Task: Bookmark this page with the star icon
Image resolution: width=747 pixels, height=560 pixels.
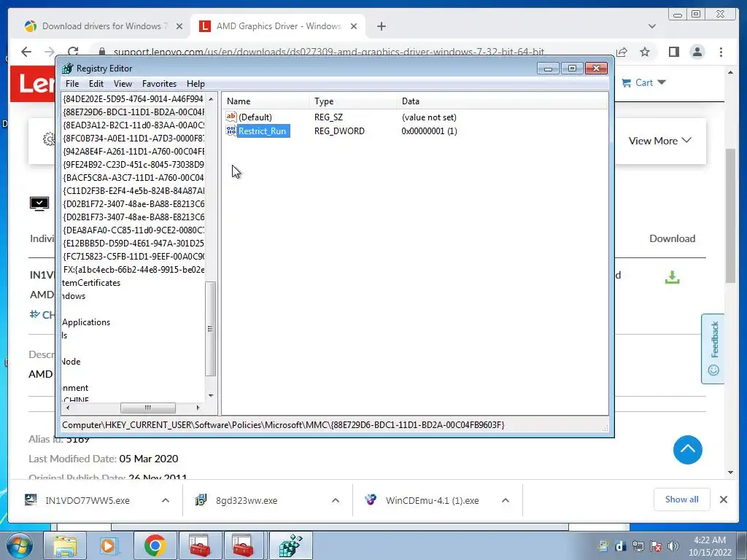Action: click(x=645, y=52)
